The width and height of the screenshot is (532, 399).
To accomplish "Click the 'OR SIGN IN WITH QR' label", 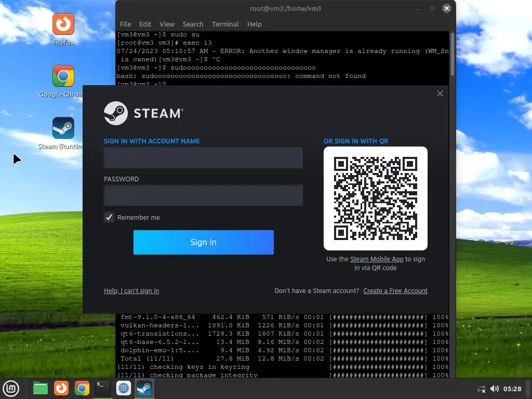I will pyautogui.click(x=356, y=141).
